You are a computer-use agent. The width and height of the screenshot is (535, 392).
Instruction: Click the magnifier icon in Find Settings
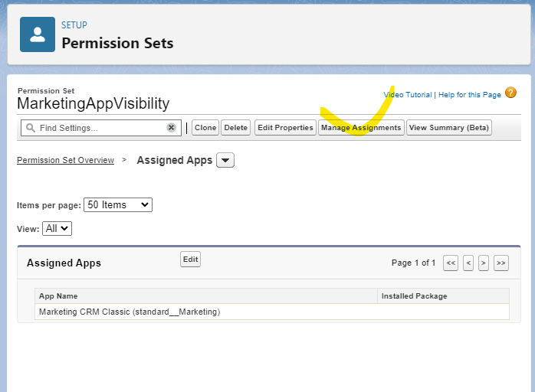(x=31, y=128)
